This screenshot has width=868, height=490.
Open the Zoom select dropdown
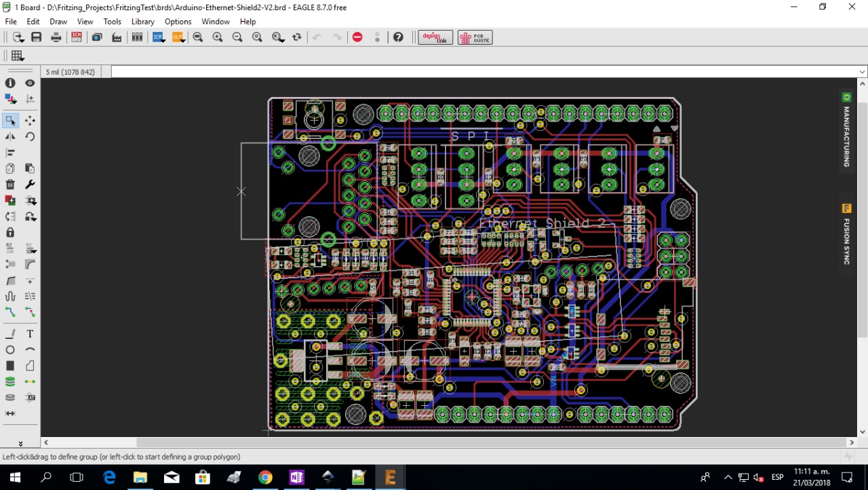[x=277, y=37]
